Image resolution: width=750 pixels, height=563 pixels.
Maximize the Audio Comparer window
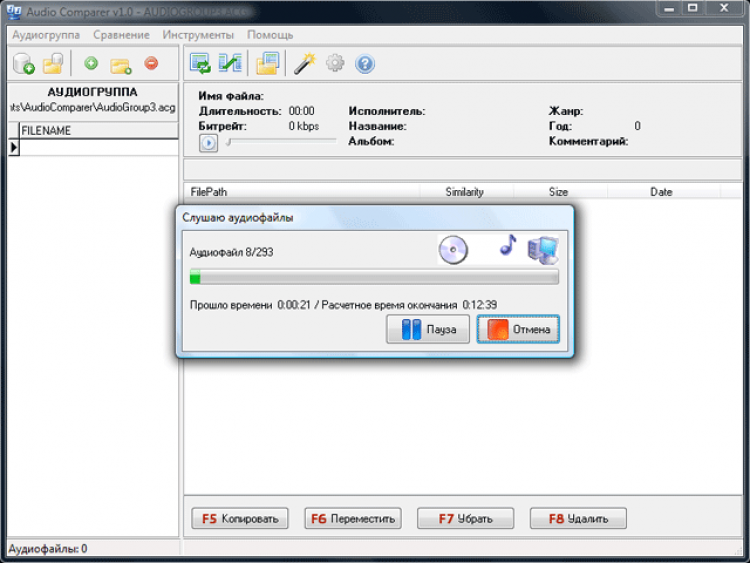coord(692,8)
